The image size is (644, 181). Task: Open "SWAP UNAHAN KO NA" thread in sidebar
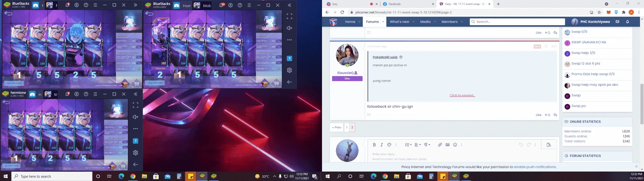[589, 42]
